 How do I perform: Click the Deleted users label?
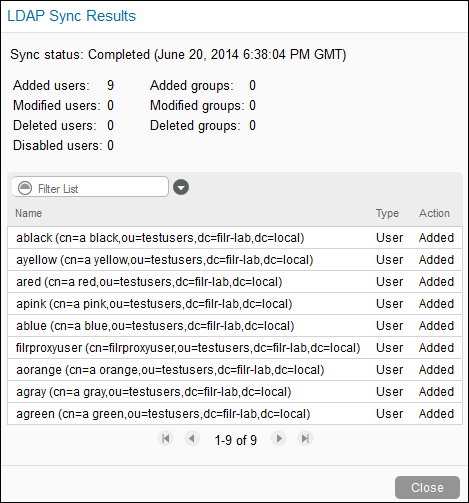pos(55,126)
